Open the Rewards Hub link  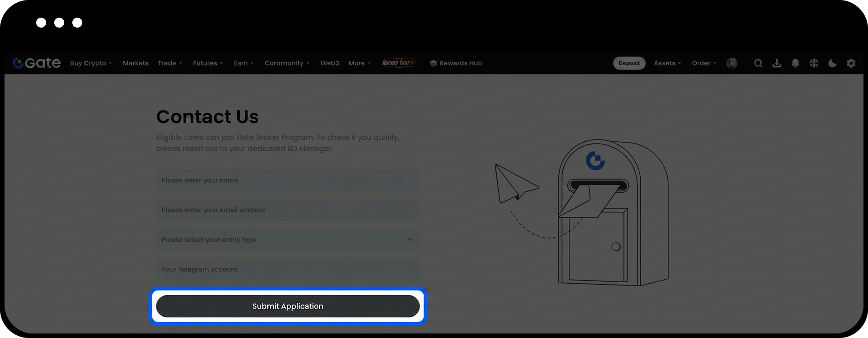point(456,63)
